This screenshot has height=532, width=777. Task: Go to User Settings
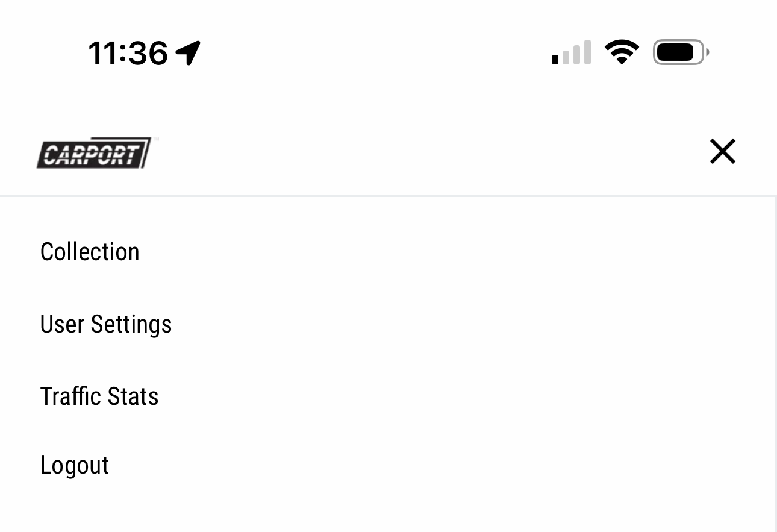[x=106, y=324]
